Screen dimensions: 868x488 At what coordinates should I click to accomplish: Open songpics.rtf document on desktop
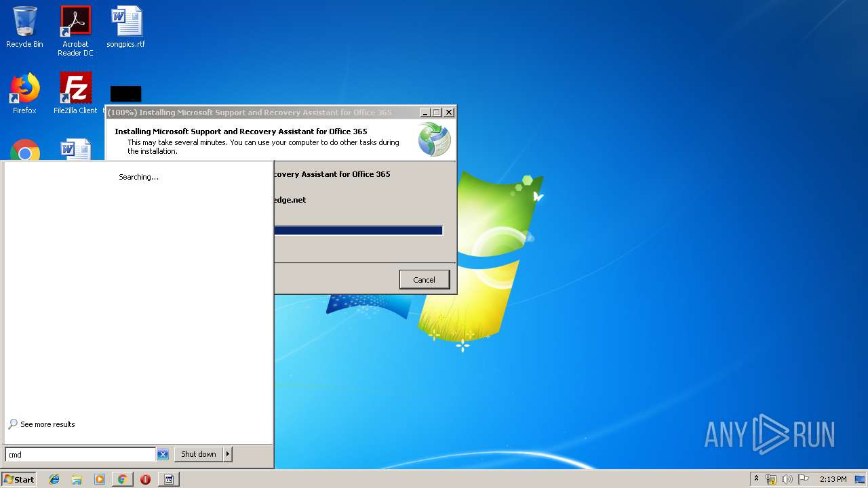(x=126, y=27)
